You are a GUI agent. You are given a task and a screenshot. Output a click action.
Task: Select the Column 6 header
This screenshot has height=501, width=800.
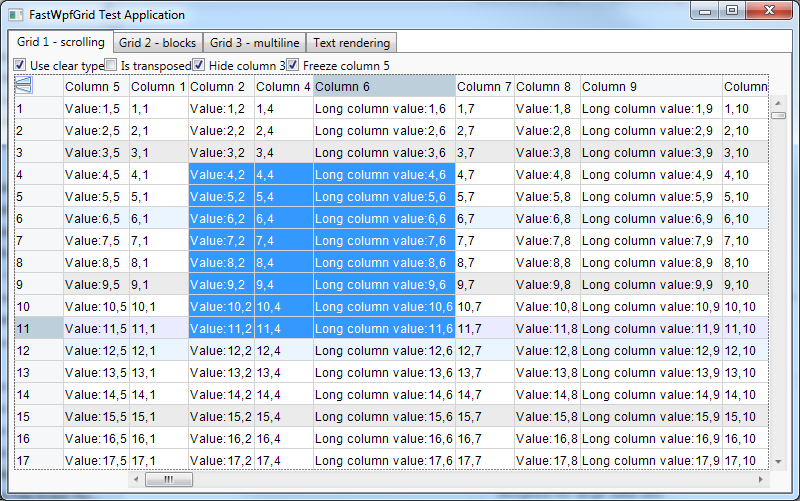pos(384,87)
